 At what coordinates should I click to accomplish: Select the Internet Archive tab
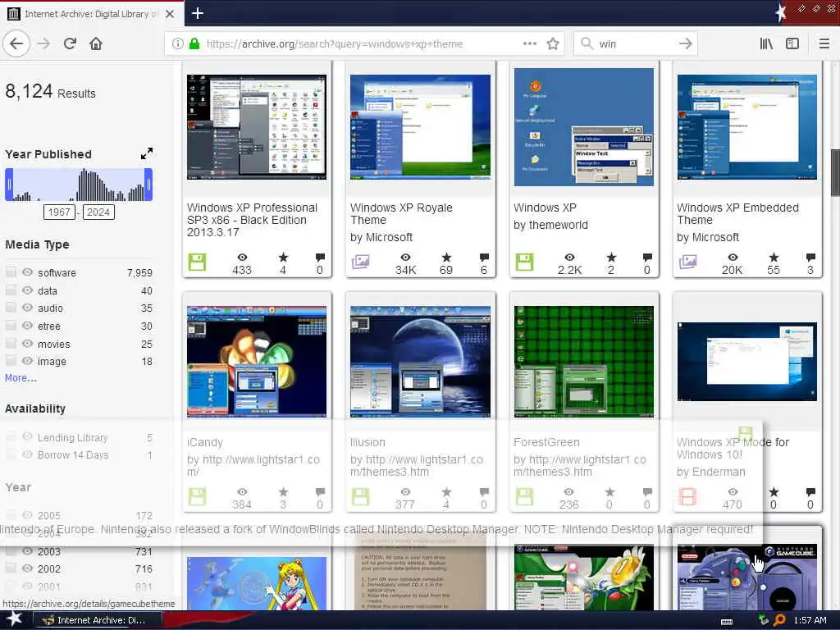point(91,14)
